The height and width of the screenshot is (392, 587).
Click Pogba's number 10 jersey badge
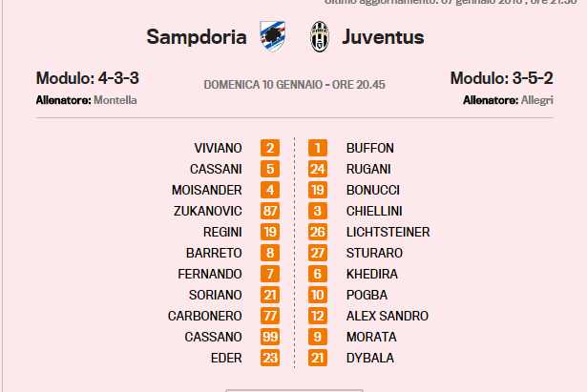(318, 295)
